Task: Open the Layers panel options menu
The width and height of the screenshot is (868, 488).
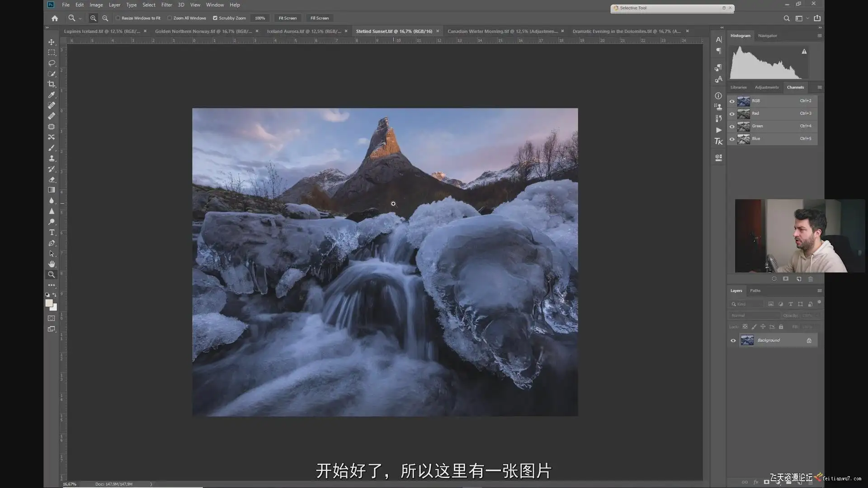Action: (x=819, y=291)
